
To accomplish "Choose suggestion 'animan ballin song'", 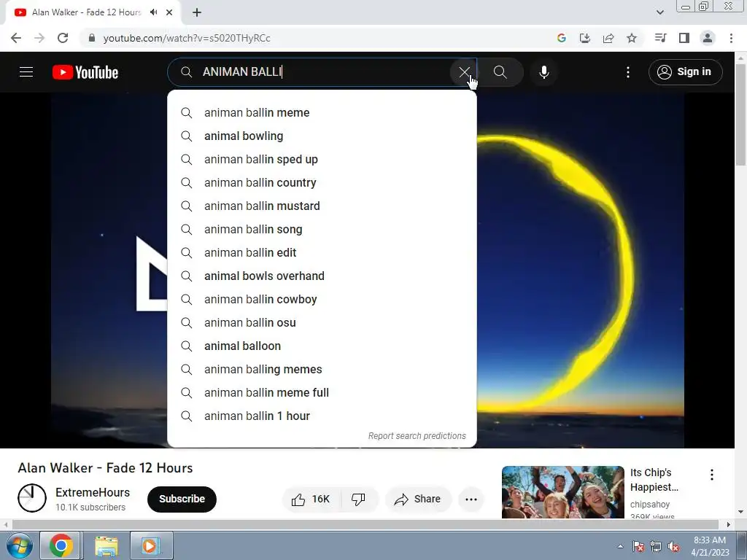I will click(x=322, y=230).
